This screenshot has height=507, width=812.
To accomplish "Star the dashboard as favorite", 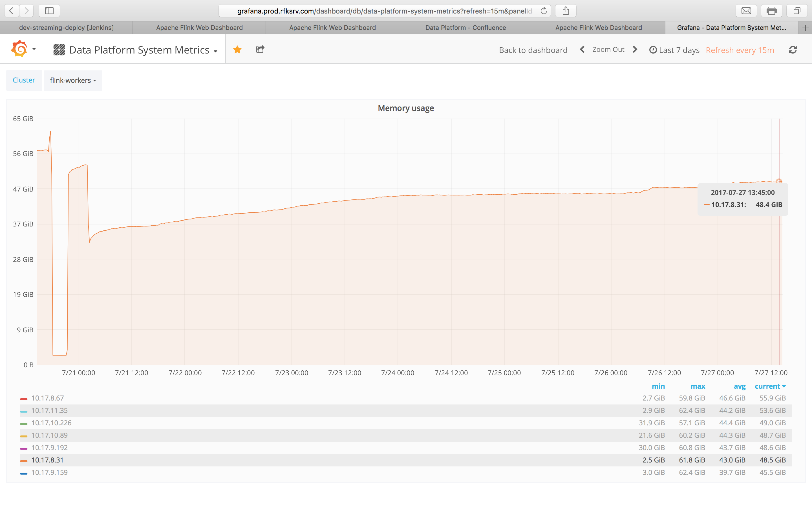I will pyautogui.click(x=237, y=50).
